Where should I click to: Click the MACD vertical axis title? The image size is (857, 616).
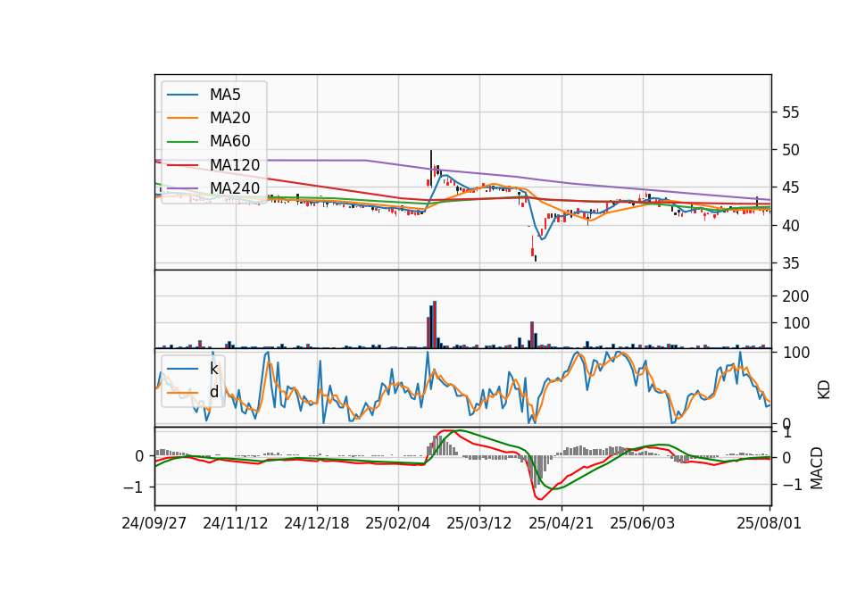(817, 468)
